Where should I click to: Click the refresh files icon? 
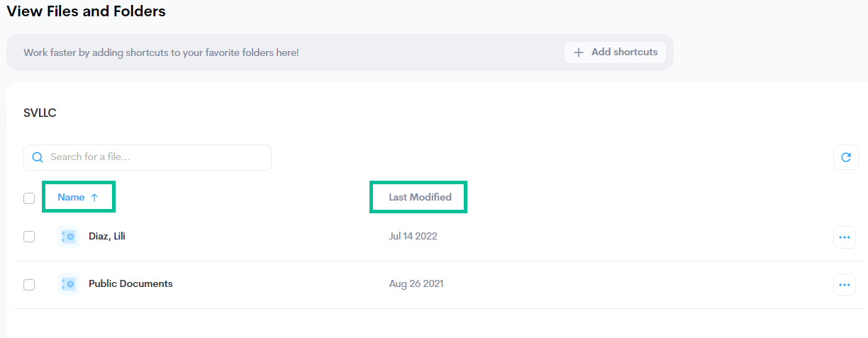click(845, 157)
